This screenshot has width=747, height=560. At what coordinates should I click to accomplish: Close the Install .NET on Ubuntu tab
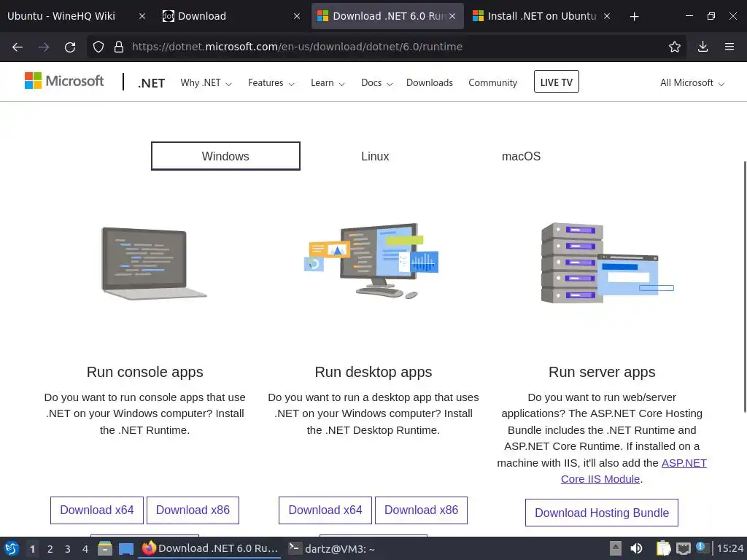tap(606, 16)
